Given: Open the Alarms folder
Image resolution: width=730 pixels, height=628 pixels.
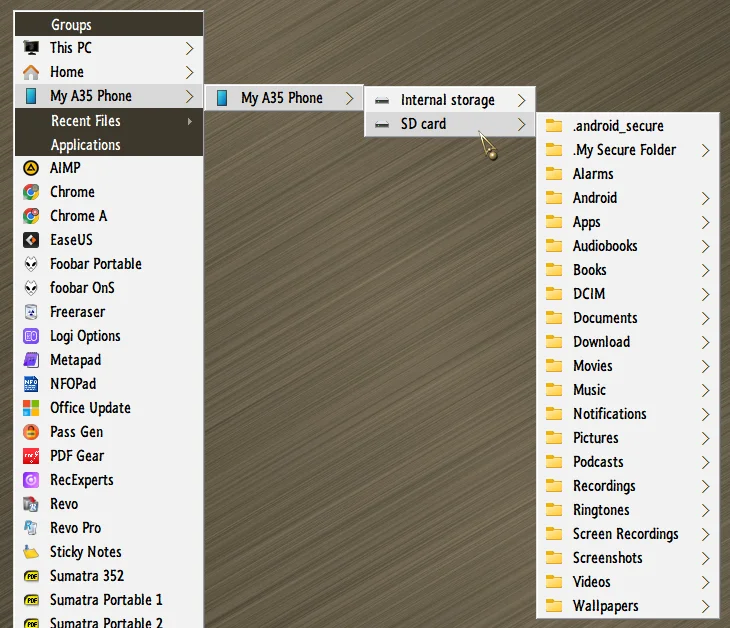Looking at the screenshot, I should (x=628, y=174).
